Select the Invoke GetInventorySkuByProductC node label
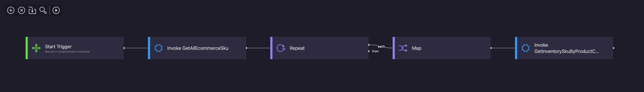 tap(567, 48)
